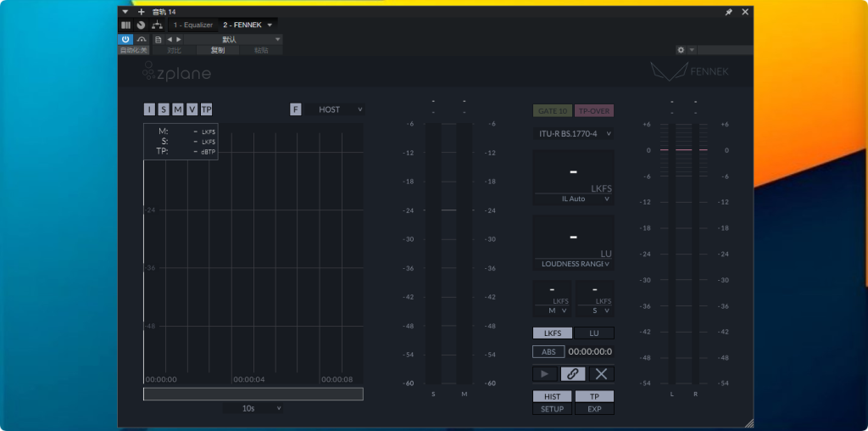Click the 复制 copy button
Image resolution: width=868 pixels, height=431 pixels.
218,50
